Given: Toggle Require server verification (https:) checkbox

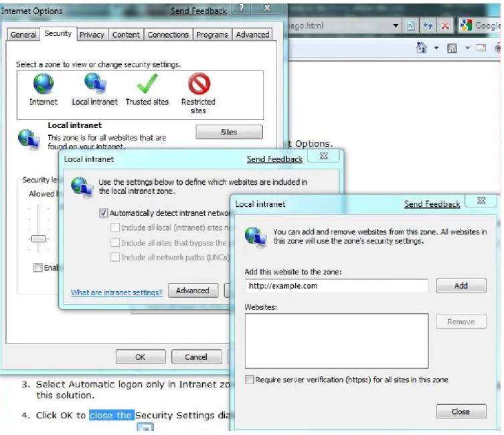Looking at the screenshot, I should pyautogui.click(x=249, y=379).
